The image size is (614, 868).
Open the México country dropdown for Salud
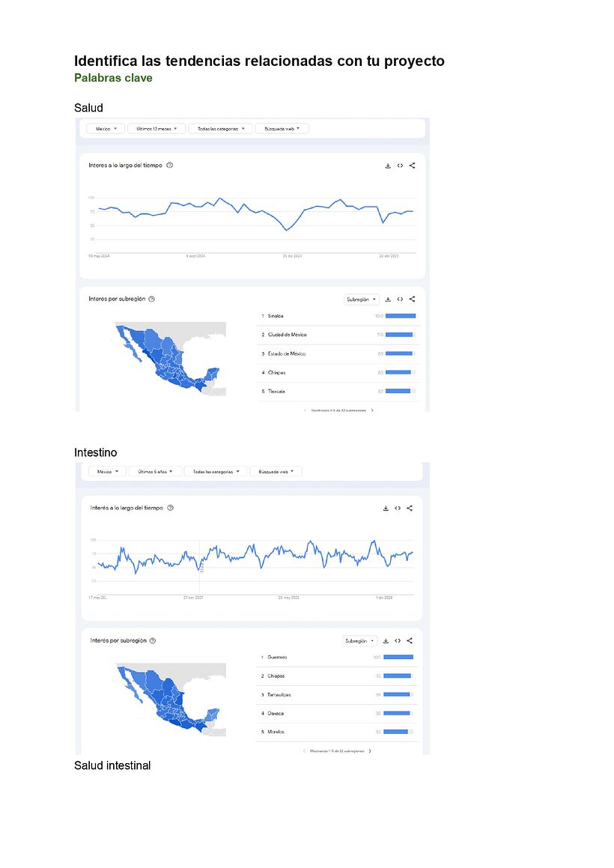click(105, 128)
